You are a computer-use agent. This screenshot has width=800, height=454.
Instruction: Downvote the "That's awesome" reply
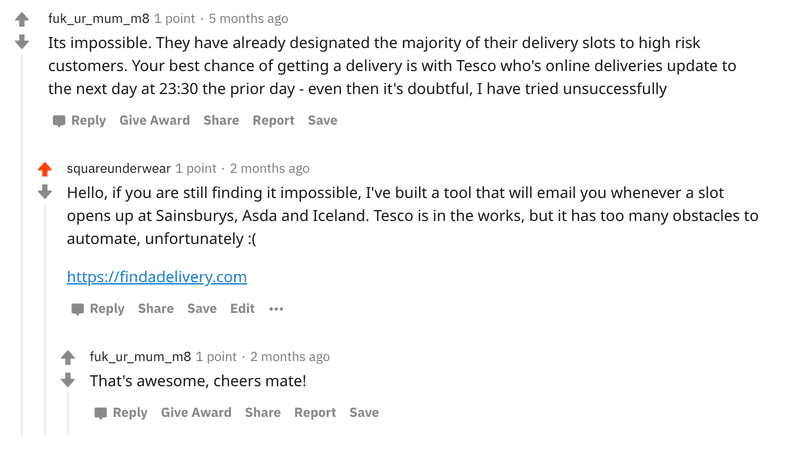(68, 380)
